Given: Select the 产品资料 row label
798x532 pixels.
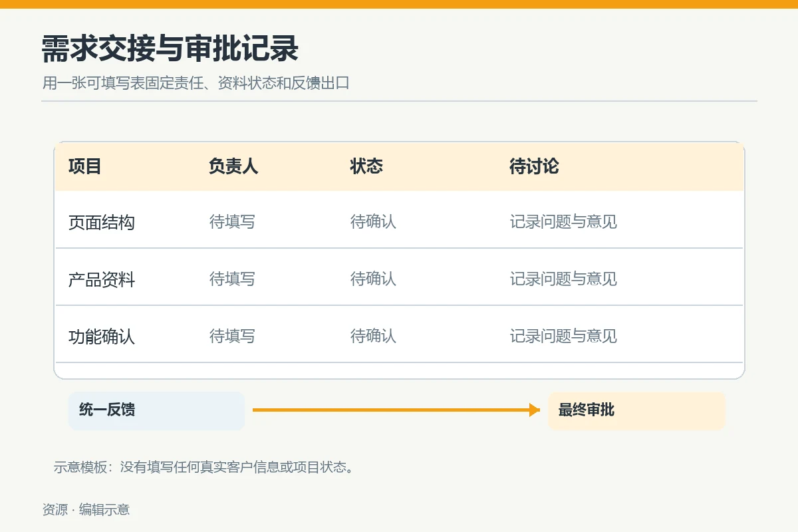Looking at the screenshot, I should click(x=102, y=279).
